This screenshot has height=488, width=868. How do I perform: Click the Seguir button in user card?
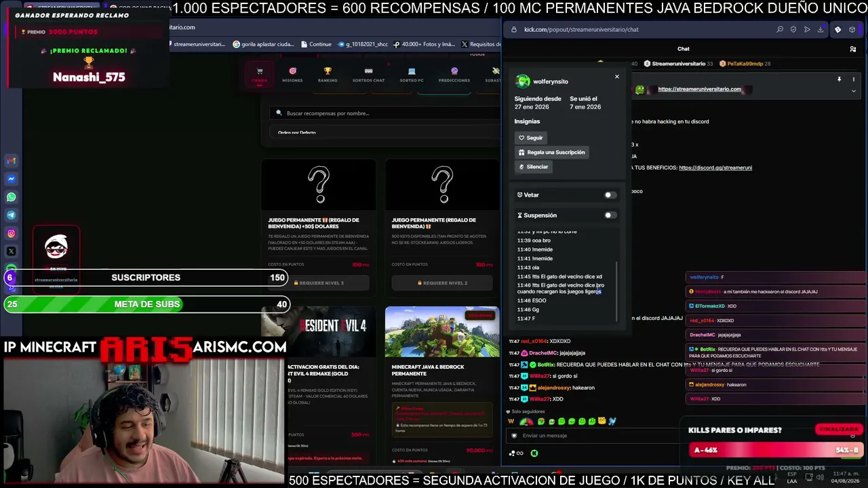pyautogui.click(x=530, y=138)
